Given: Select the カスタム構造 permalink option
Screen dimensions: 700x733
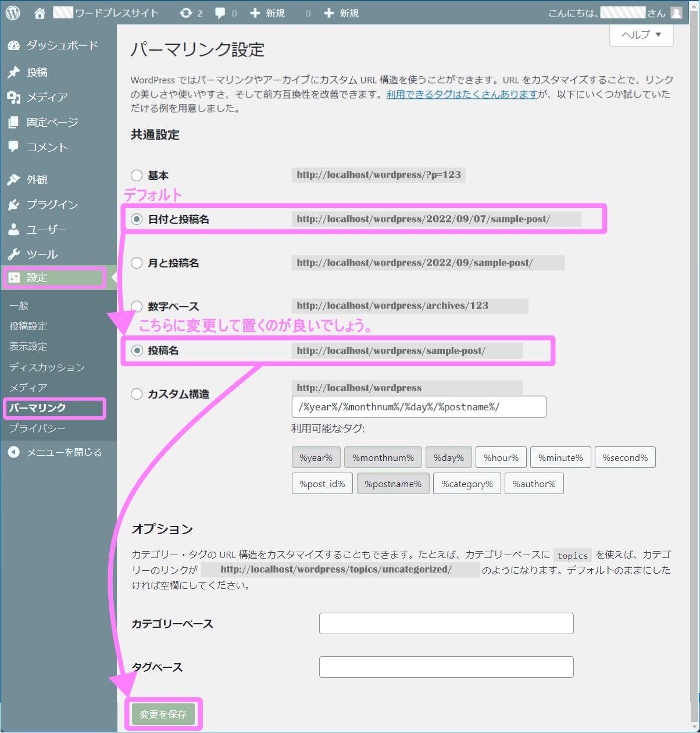Looking at the screenshot, I should pos(137,394).
